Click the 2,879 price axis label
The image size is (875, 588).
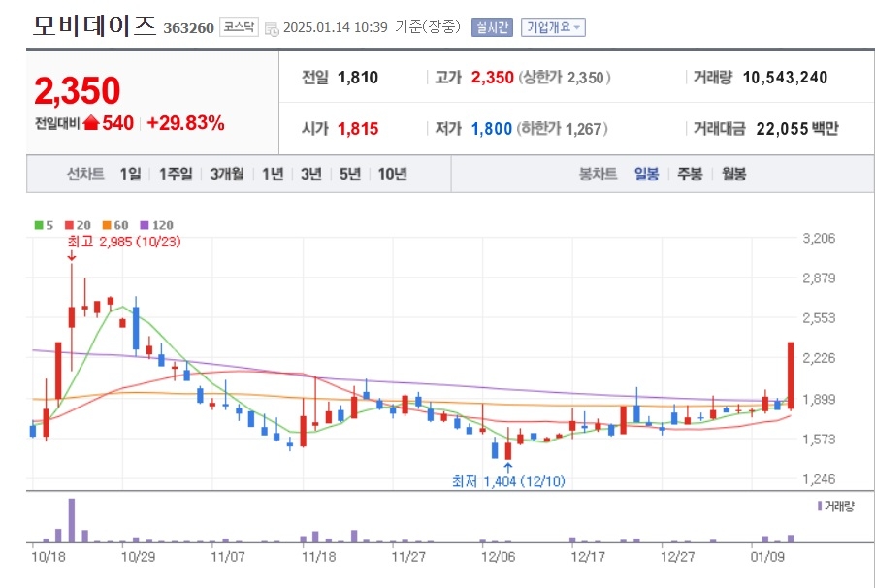pos(819,278)
